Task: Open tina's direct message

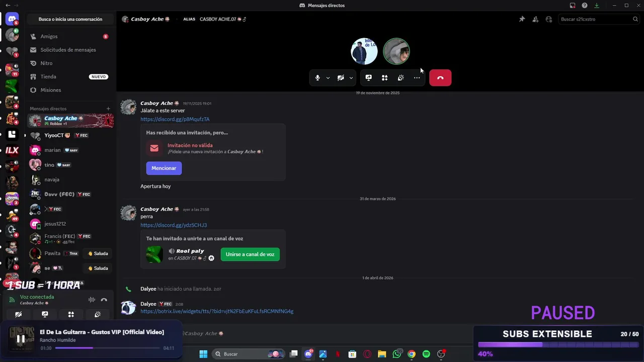Action: 70,165
